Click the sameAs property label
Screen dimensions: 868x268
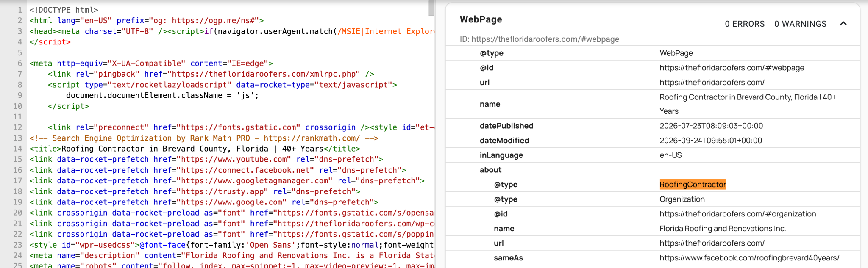[508, 258]
